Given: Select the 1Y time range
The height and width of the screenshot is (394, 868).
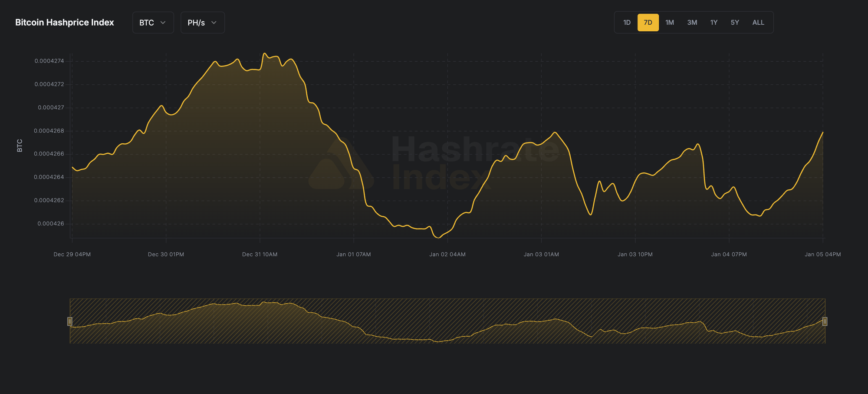Looking at the screenshot, I should pos(714,22).
